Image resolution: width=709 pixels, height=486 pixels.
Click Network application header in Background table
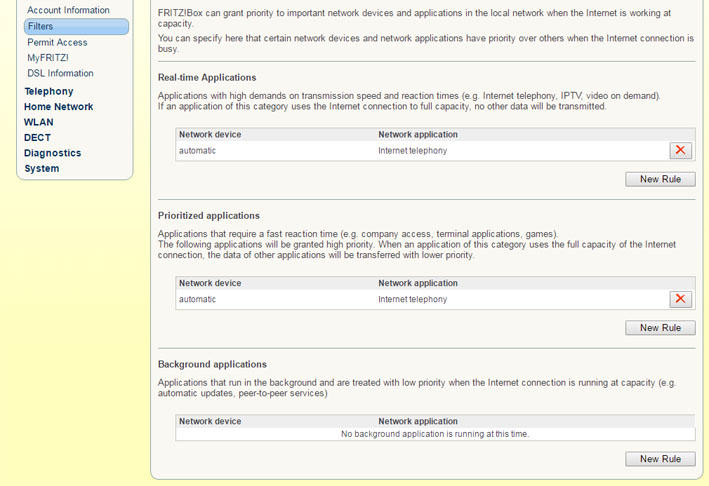418,421
